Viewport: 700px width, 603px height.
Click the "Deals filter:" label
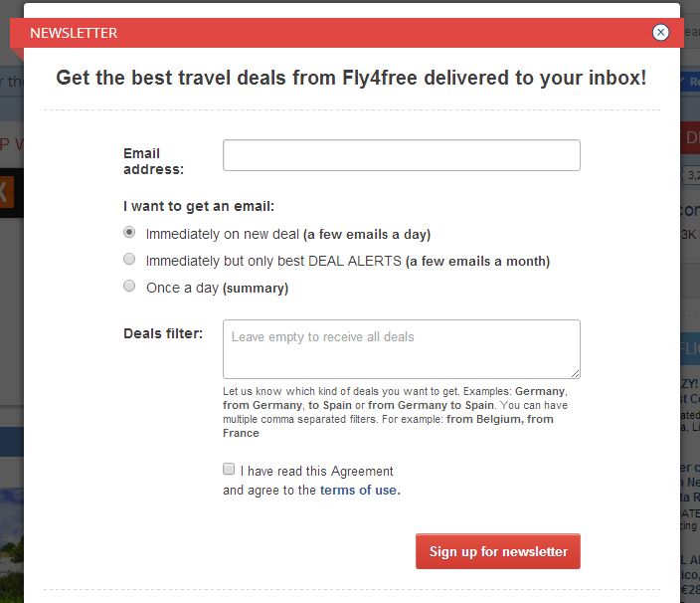[163, 333]
